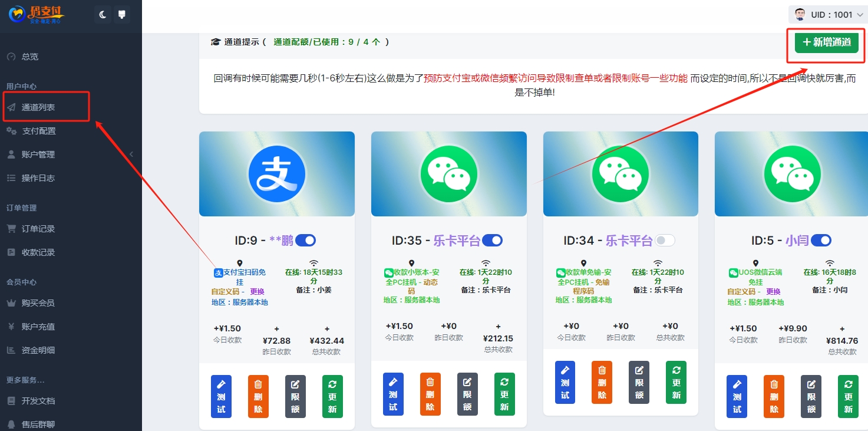Disable the ID:9 channel switch
Viewport: 868px width, 431px height.
(305, 240)
